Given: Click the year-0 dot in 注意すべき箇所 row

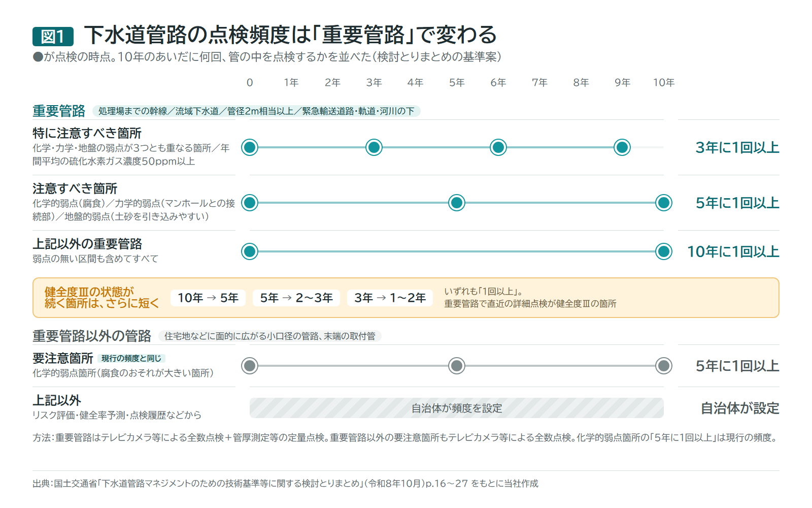Looking at the screenshot, I should pos(250,203).
